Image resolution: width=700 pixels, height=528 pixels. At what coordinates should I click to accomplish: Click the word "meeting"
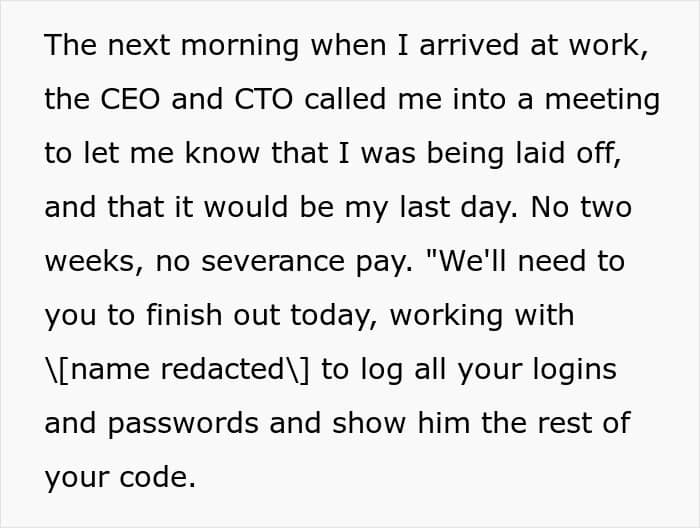598,100
